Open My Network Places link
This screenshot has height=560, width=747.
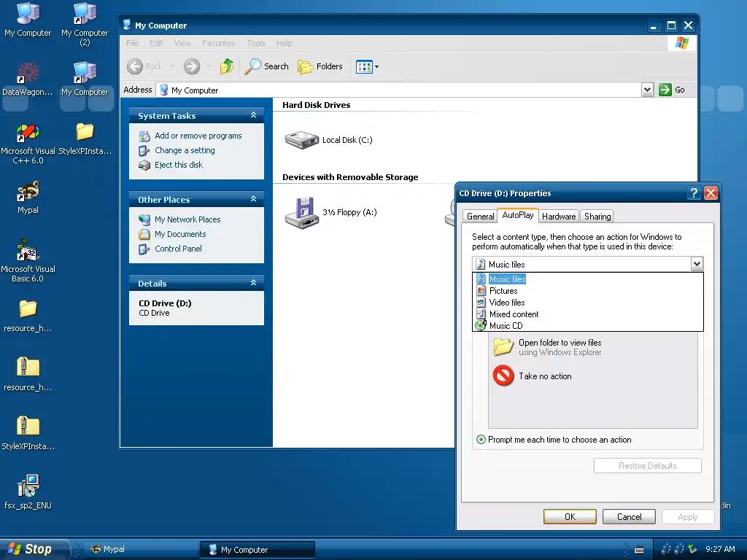[x=187, y=219]
